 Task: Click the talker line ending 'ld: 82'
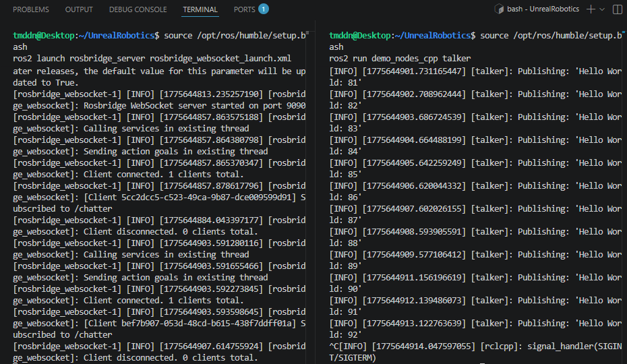pos(475,100)
